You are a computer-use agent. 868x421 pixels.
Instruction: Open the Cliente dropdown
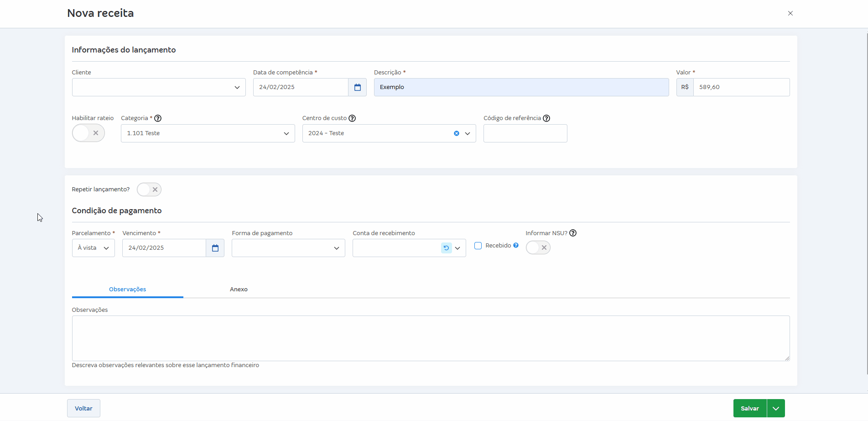(159, 87)
